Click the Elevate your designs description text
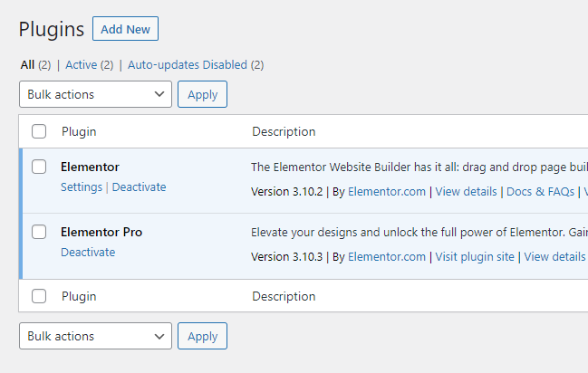Screen dimensions: 588x373 (x=419, y=232)
